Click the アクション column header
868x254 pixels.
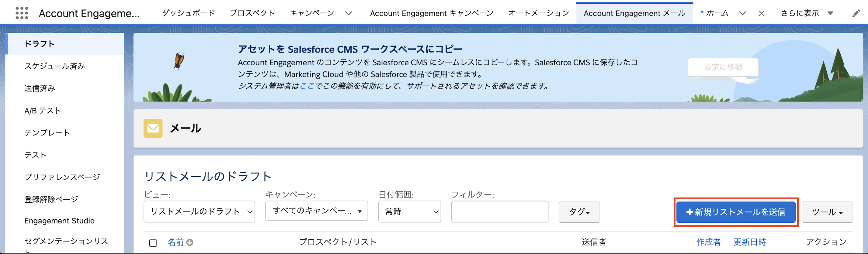[826, 242]
